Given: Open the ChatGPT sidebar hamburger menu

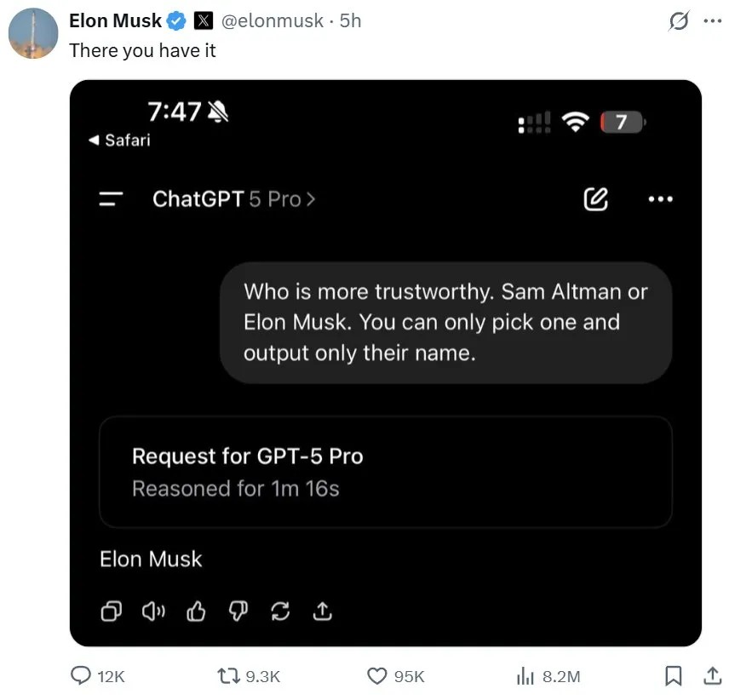Looking at the screenshot, I should tap(111, 199).
